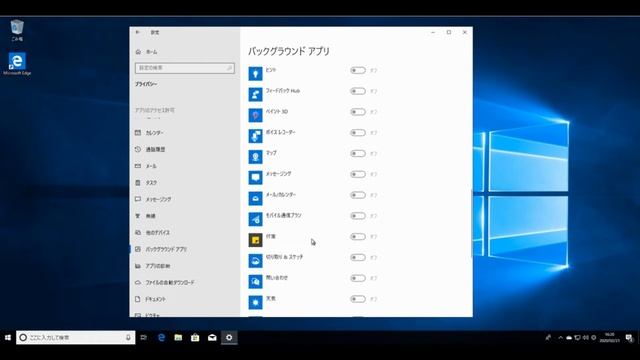Click the microphone icon in taskbar search
The width and height of the screenshot is (640, 360).
point(128,338)
